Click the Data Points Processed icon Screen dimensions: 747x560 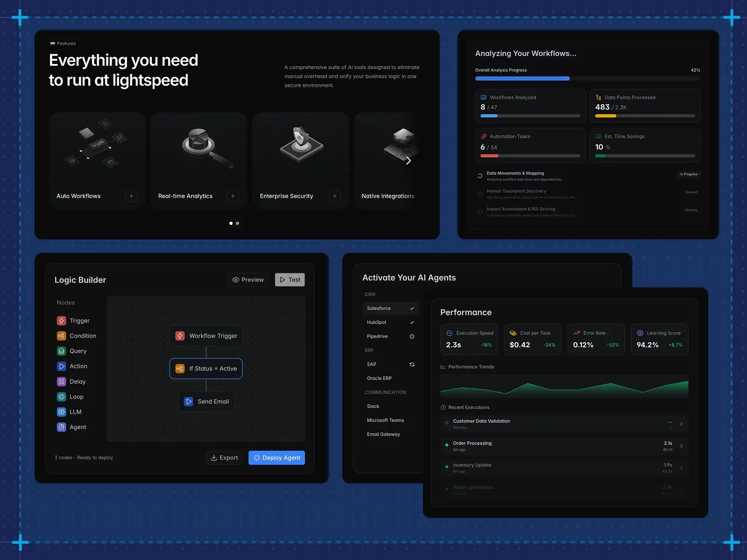pyautogui.click(x=599, y=98)
